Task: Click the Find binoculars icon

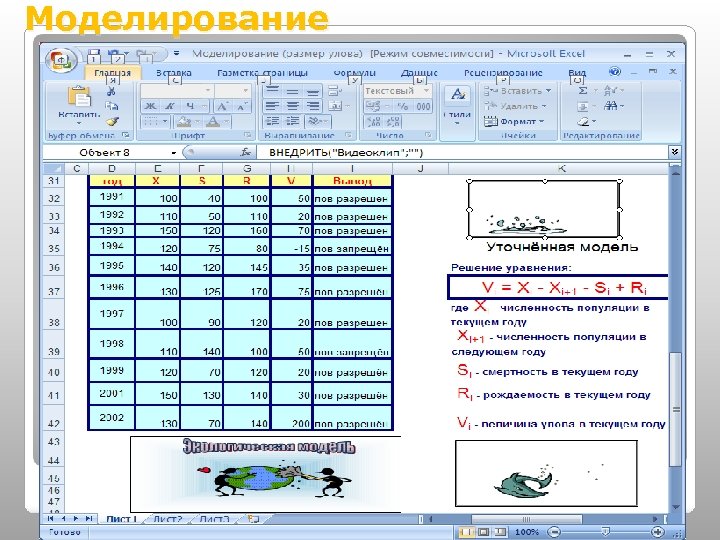Action: [x=611, y=107]
